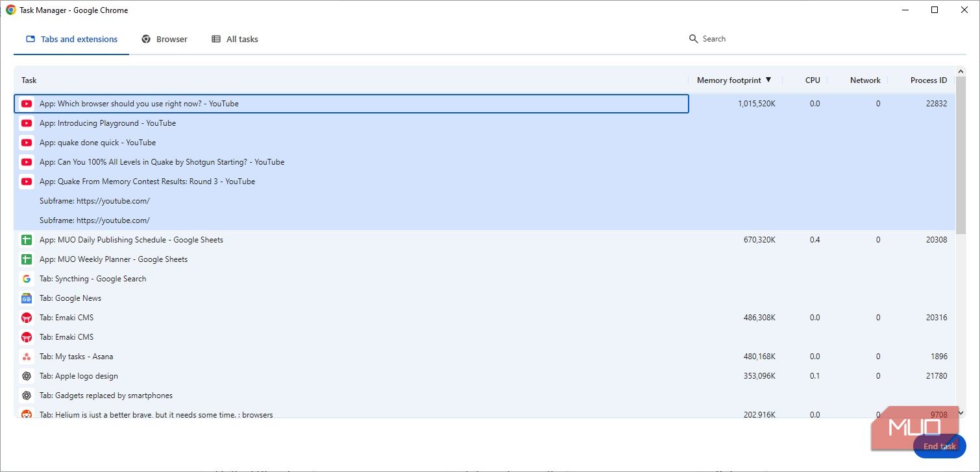Click the Reddit icon beside the Helium browsers tab
Image resolution: width=980 pixels, height=472 pixels.
(27, 414)
